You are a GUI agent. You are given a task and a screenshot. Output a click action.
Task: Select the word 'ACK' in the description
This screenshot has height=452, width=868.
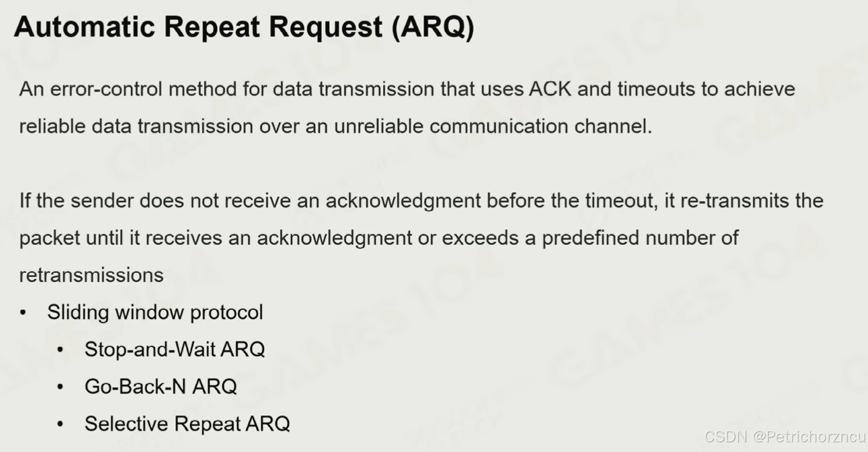[550, 89]
